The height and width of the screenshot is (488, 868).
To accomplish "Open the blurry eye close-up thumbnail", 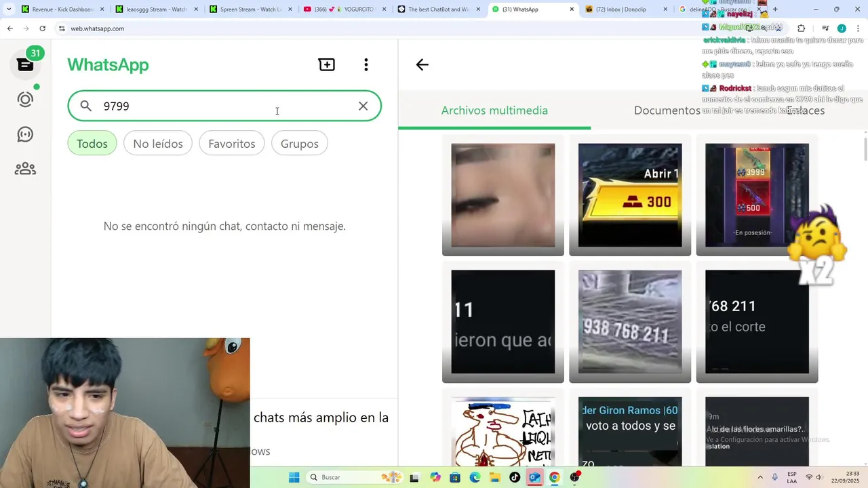I will tap(503, 195).
